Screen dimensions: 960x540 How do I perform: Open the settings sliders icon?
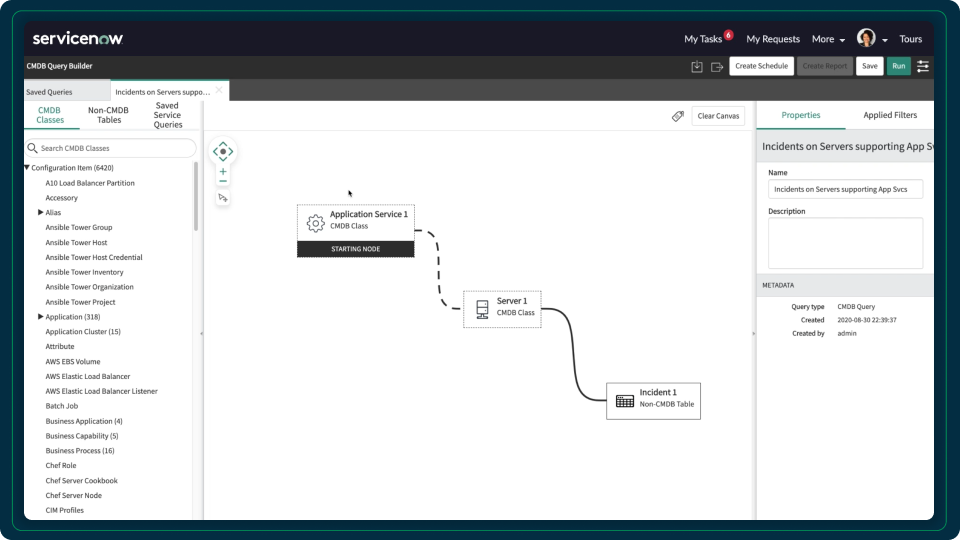pyautogui.click(x=923, y=66)
